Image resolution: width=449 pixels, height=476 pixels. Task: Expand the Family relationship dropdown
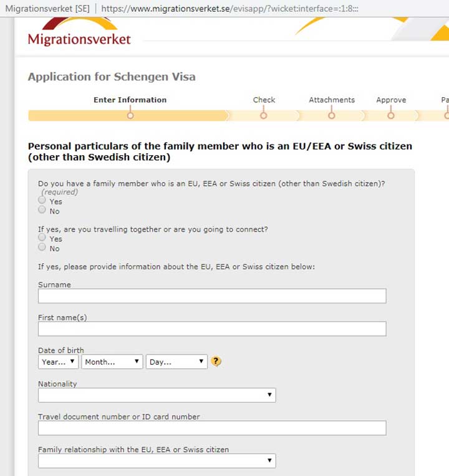point(157,461)
